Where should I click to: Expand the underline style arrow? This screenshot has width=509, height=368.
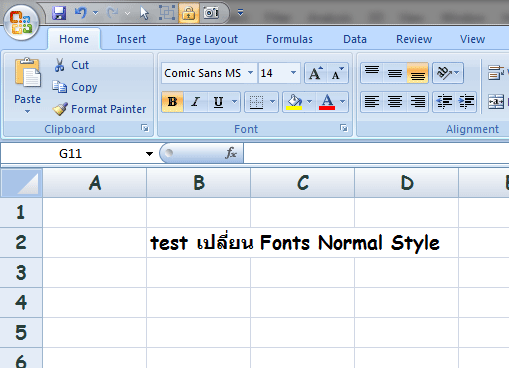click(235, 102)
